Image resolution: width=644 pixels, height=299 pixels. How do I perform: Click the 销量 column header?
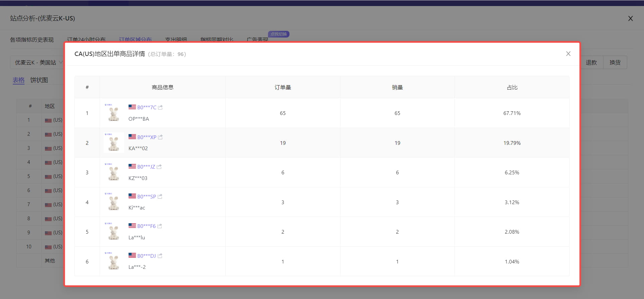click(x=397, y=87)
